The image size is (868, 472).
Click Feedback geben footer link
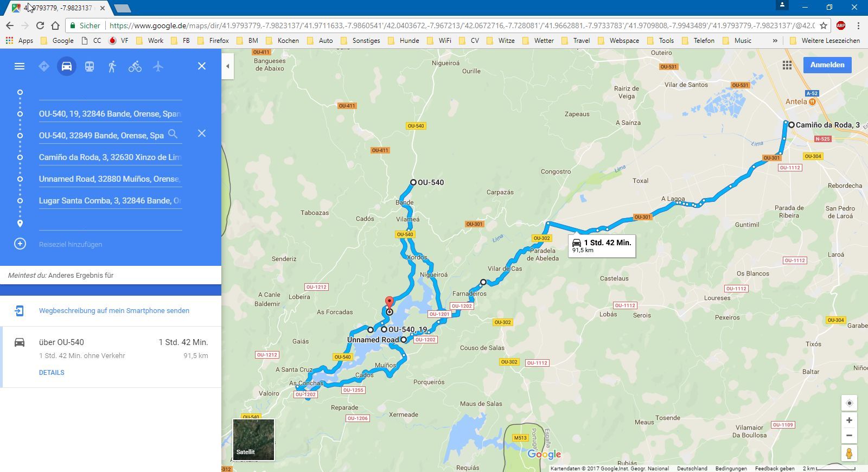[775, 468]
